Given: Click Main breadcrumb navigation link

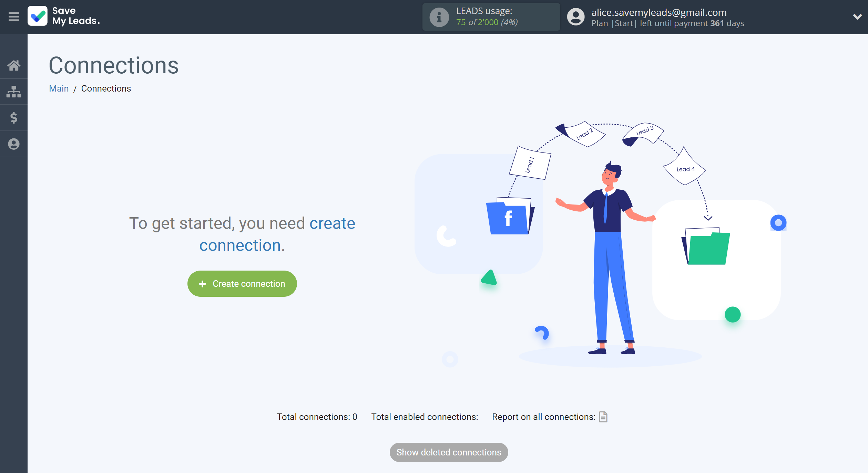Looking at the screenshot, I should pyautogui.click(x=58, y=88).
